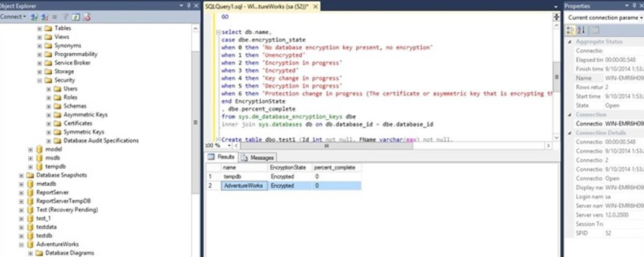644x257 pixels.
Task: Expand the msdb database node
Action: coord(30,158)
